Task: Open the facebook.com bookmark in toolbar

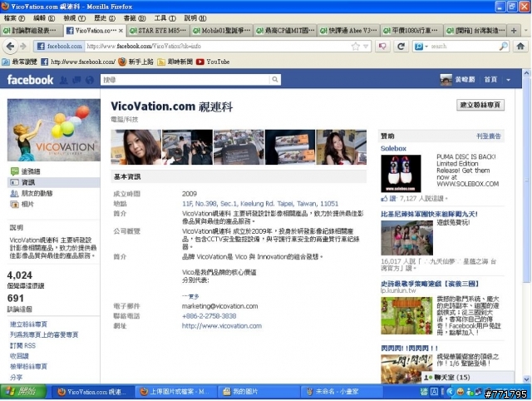Action: point(78,62)
